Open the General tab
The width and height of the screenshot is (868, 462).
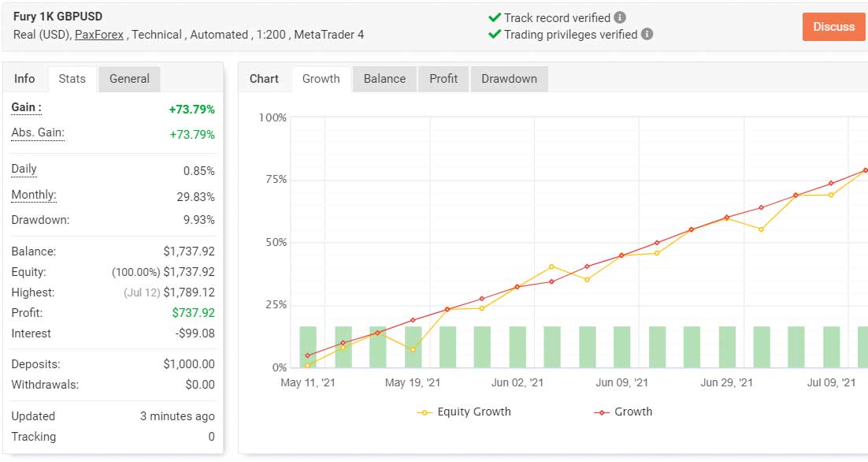[x=129, y=79]
